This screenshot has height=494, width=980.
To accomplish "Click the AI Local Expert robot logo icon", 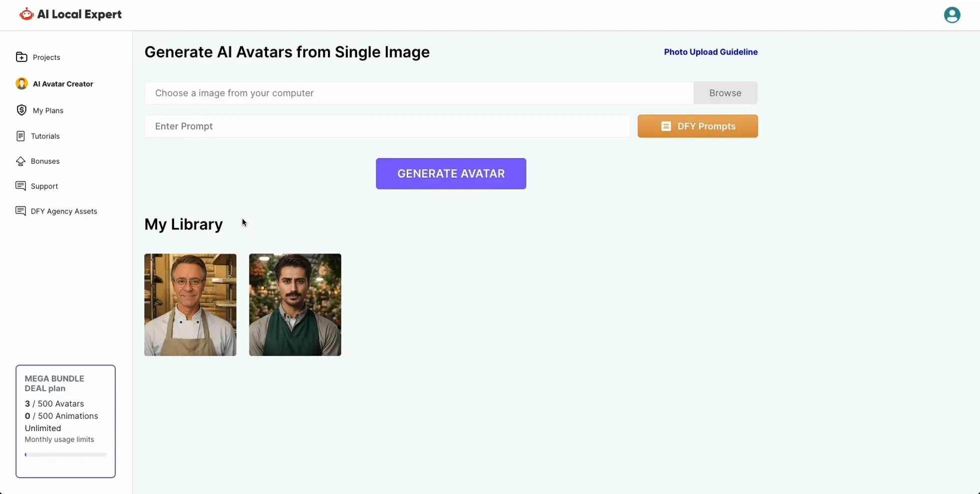I will [x=26, y=14].
